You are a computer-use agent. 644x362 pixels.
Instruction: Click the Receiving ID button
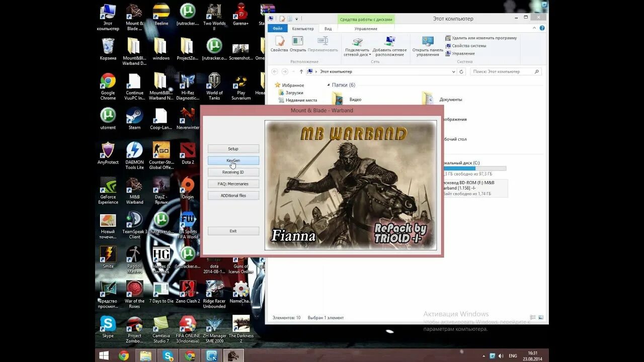tap(233, 172)
